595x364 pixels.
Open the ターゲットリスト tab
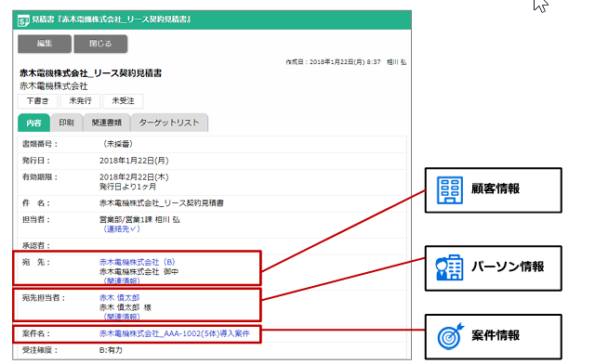tap(169, 123)
